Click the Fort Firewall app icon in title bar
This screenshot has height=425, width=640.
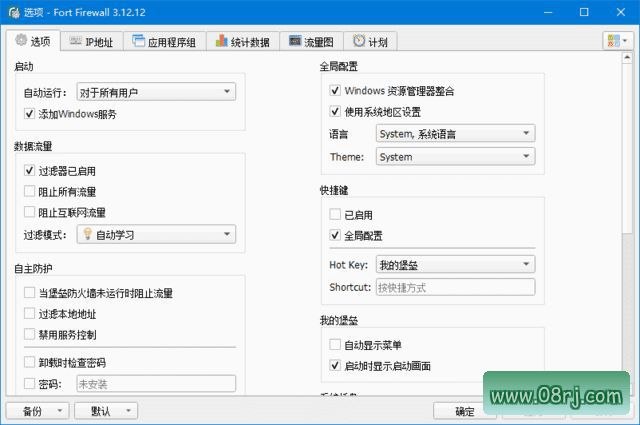[14, 12]
